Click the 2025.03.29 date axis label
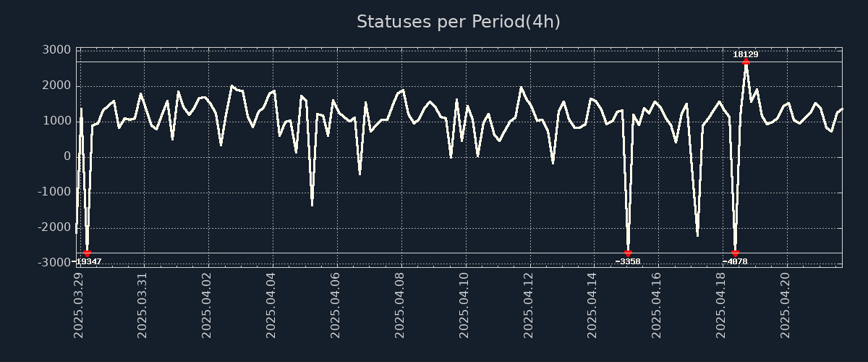This screenshot has width=868, height=362. 79,306
